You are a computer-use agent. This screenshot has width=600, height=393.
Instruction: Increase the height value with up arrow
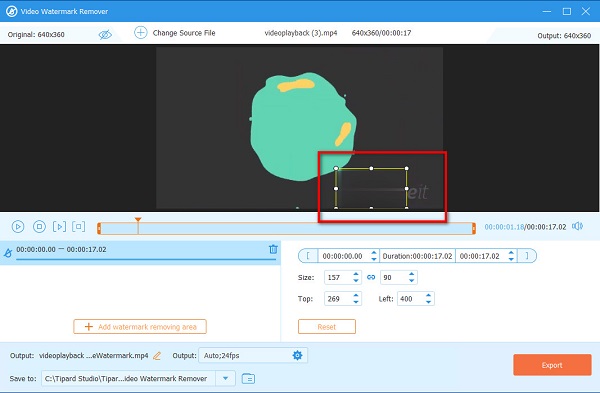click(x=411, y=274)
